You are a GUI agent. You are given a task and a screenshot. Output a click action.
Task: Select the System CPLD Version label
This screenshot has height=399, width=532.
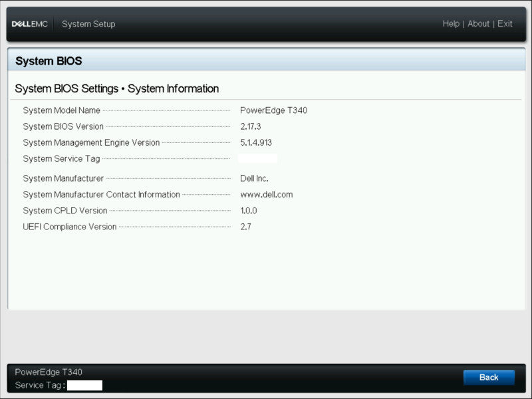[65, 211]
